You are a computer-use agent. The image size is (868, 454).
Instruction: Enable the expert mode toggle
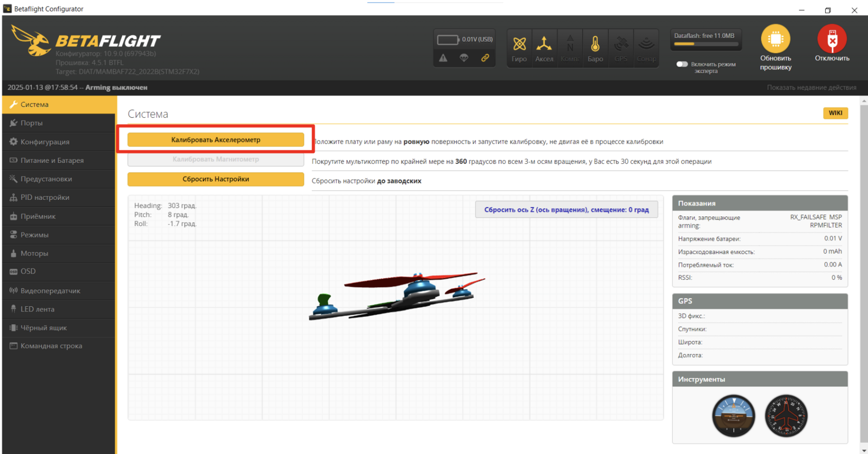point(682,64)
